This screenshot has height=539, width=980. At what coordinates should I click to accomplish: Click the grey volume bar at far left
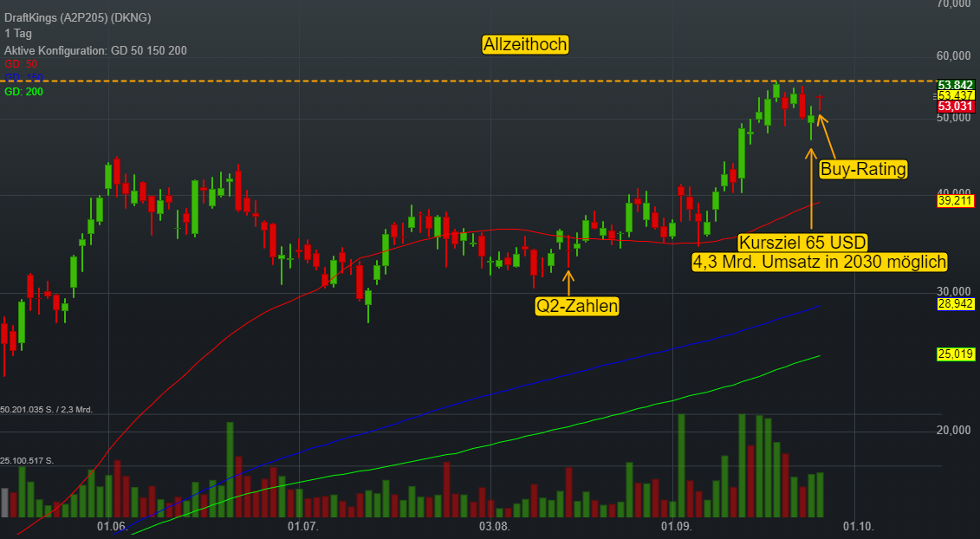tap(4, 503)
